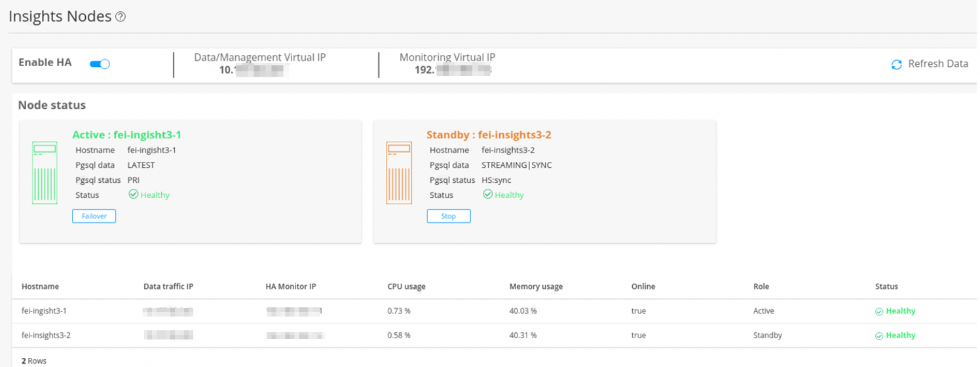Screen dimensions: 980x367
Task: Click the Active : fei-ingisht3-1 card title
Action: [126, 135]
